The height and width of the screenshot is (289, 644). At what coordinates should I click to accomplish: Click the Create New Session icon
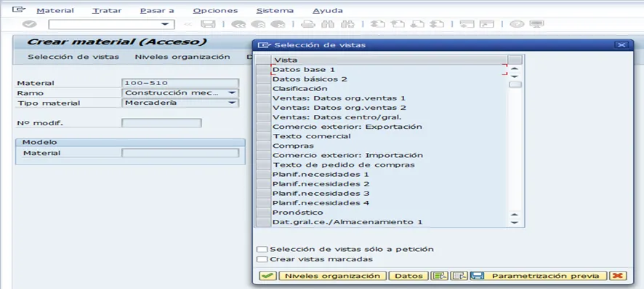pyautogui.click(x=467, y=24)
